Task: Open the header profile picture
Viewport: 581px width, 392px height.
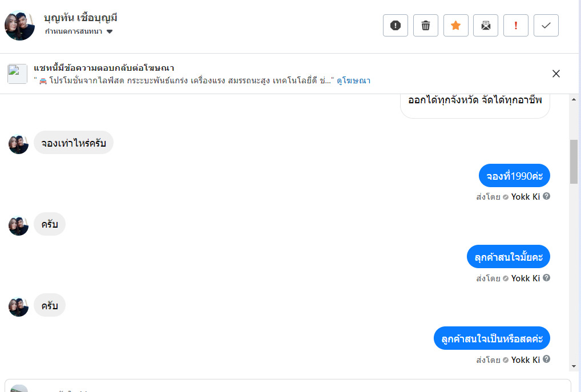Action: 20,26
